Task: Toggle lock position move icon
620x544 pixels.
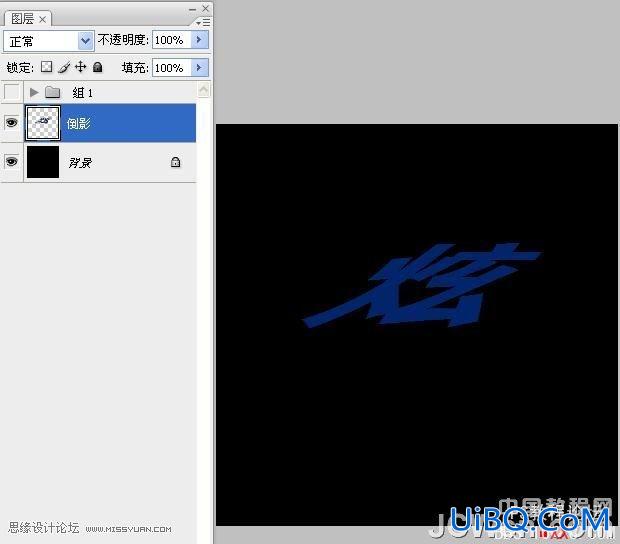Action: (x=80, y=67)
